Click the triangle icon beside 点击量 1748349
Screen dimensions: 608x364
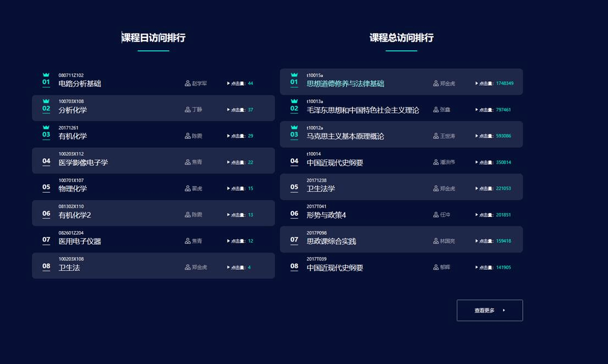477,83
